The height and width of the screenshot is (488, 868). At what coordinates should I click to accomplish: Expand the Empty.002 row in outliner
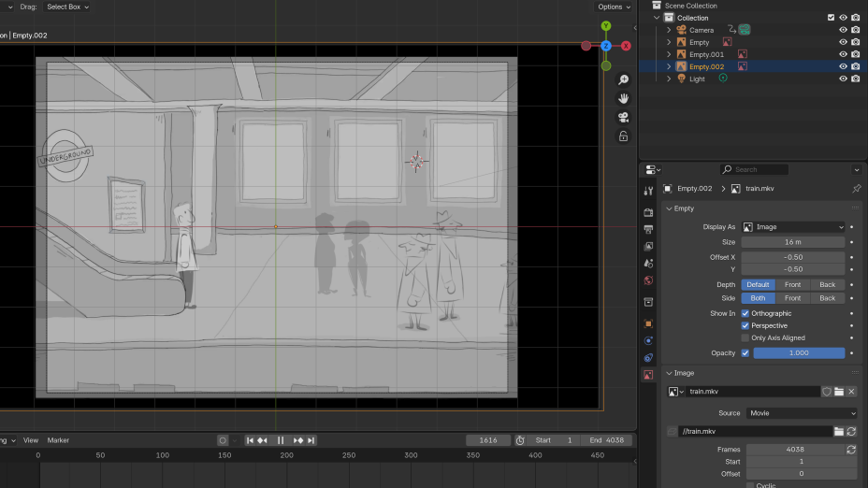[669, 66]
